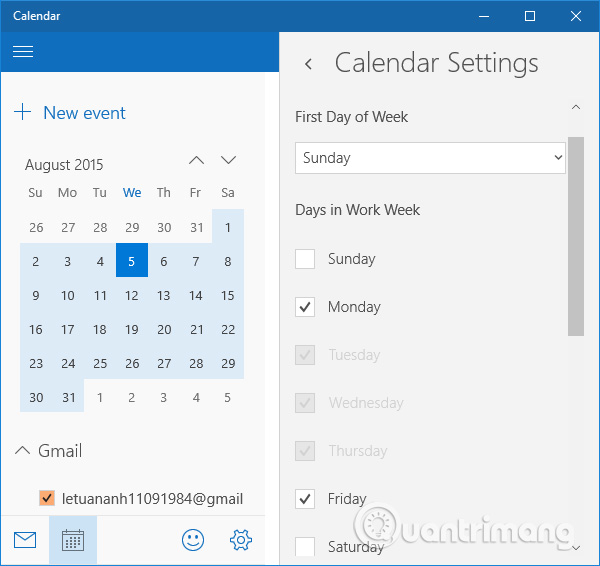Click the settings scroll up arrow

click(576, 107)
